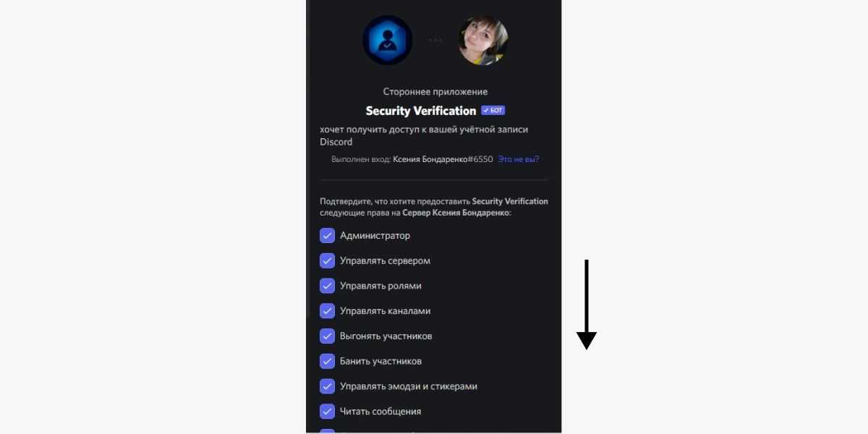Viewport: 868px width, 434px height.
Task: Click the three dots between avatars
Action: (x=435, y=41)
